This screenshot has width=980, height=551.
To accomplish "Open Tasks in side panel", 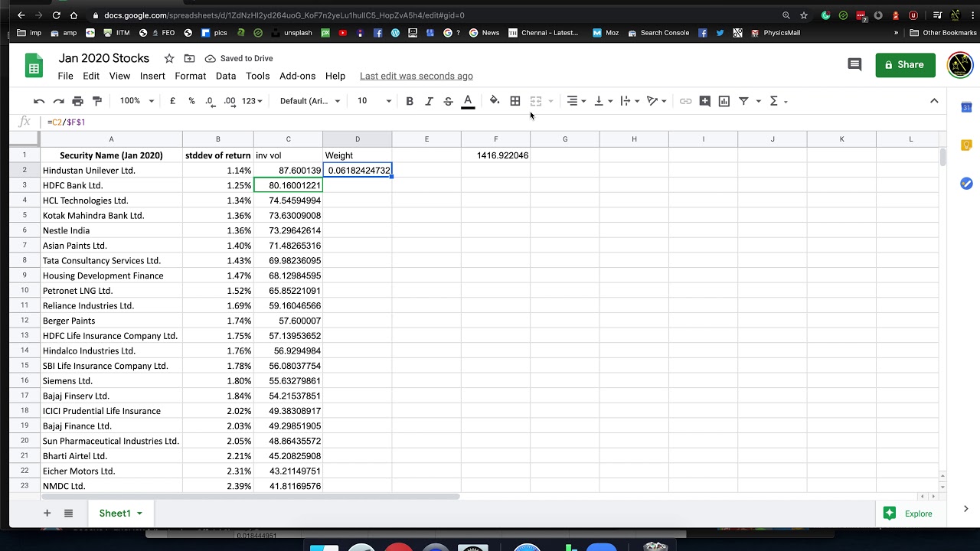I will 966,184.
